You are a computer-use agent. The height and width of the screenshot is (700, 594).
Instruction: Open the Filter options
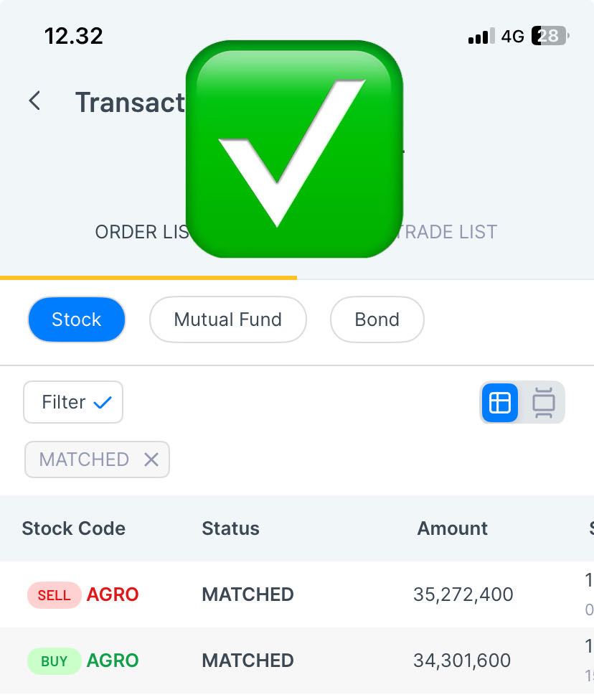[x=73, y=402]
